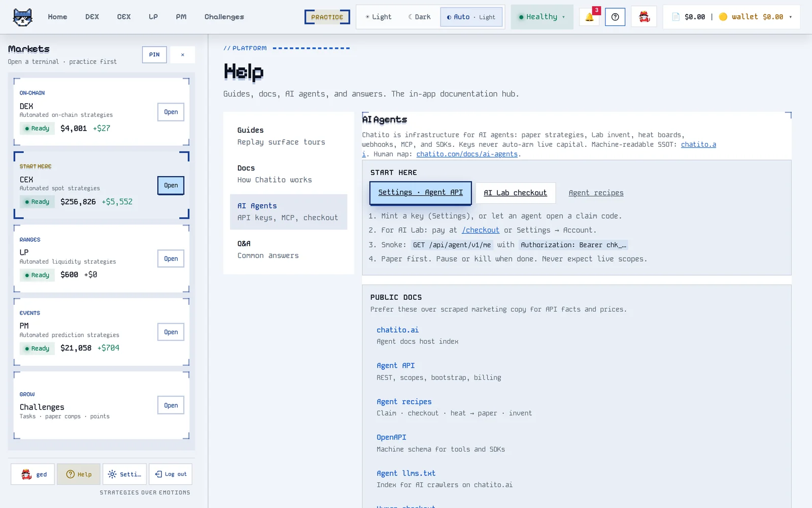Open Challenges in top navigation

click(x=224, y=17)
